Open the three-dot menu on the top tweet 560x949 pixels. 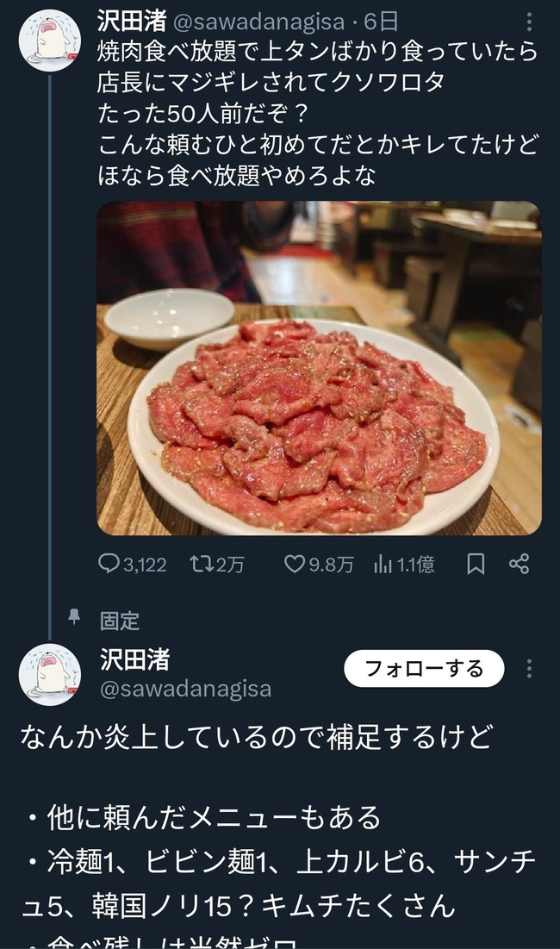point(529,23)
